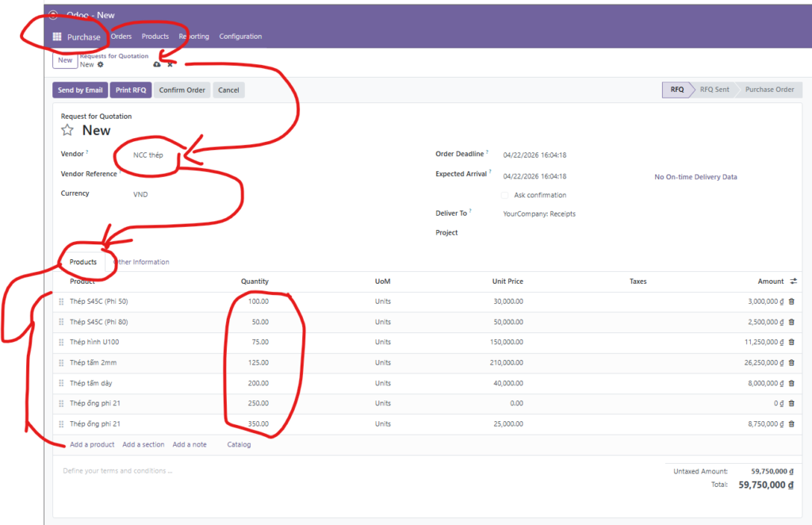Click the Confirm Order button
Image resolution: width=812 pixels, height=525 pixels.
[x=182, y=90]
